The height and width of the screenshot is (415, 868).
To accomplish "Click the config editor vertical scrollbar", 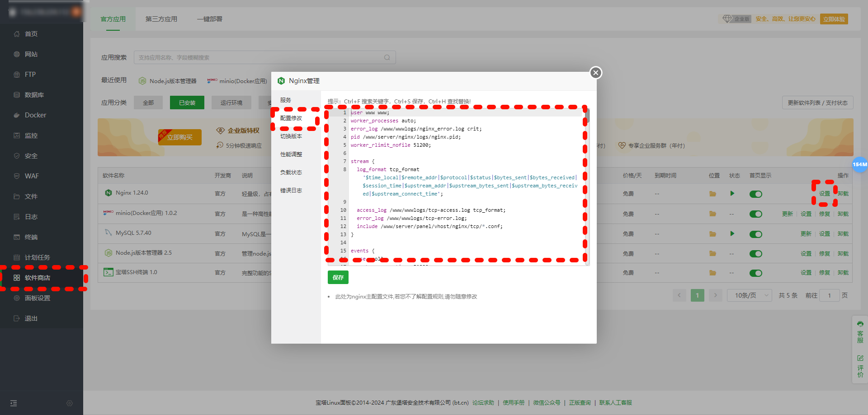I will tap(587, 116).
